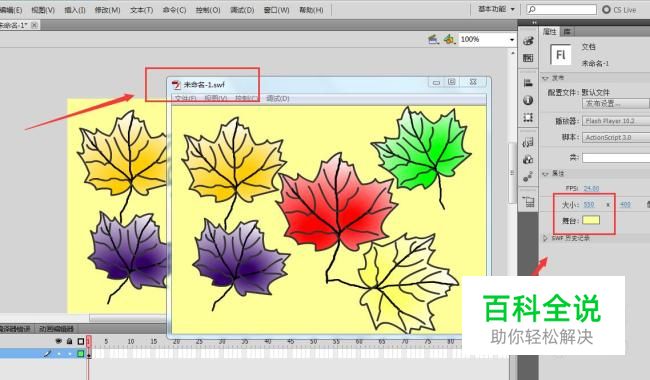Close the 未命名-1 document tab

[x=34, y=25]
